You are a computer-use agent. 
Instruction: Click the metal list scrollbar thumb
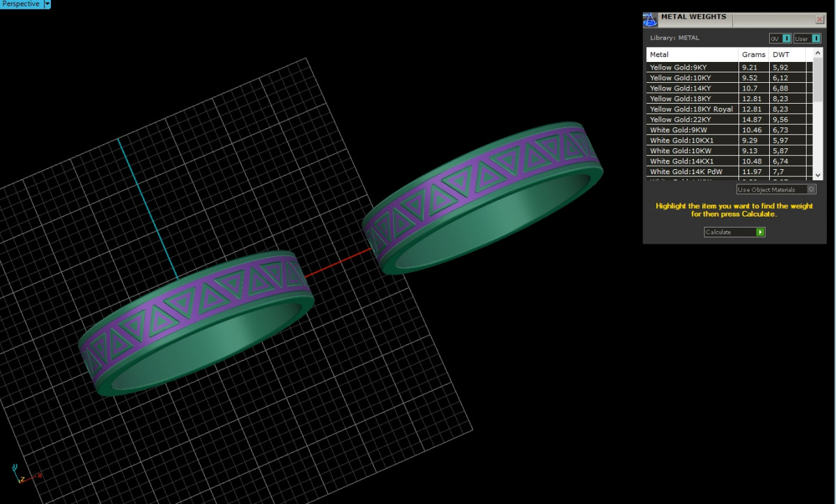point(819,79)
